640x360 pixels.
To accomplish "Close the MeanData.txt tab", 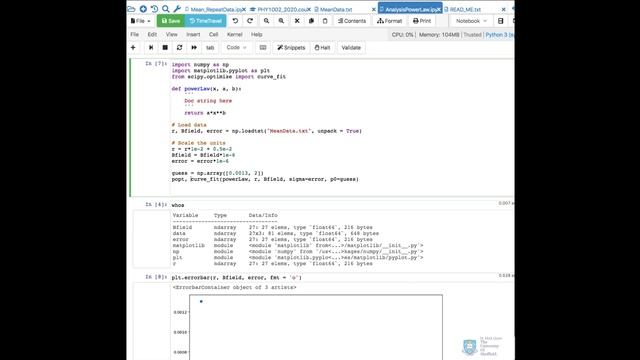I will pos(373,9).
